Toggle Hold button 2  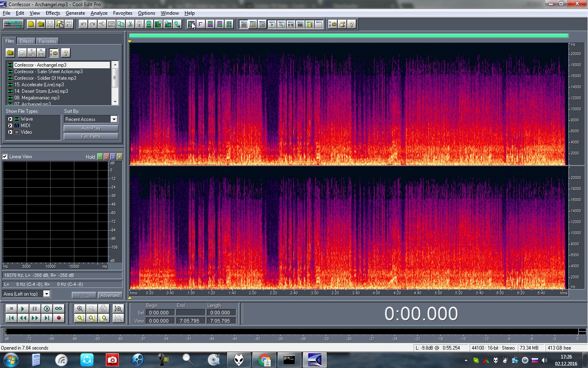tap(107, 157)
